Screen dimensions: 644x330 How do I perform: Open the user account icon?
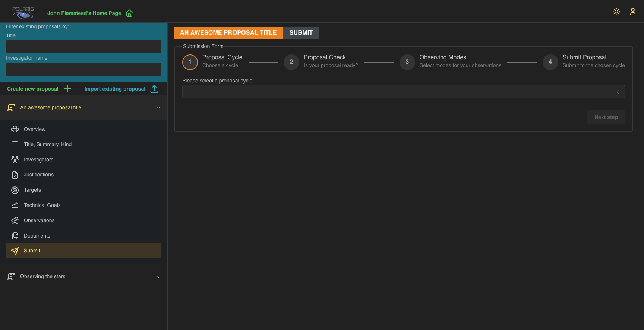[632, 12]
